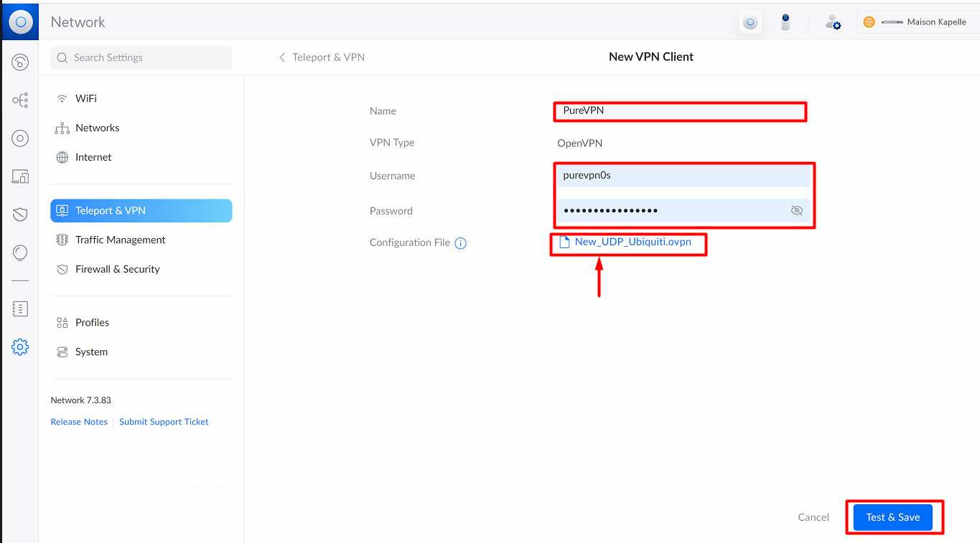
Task: Click the Password input field
Action: (684, 210)
